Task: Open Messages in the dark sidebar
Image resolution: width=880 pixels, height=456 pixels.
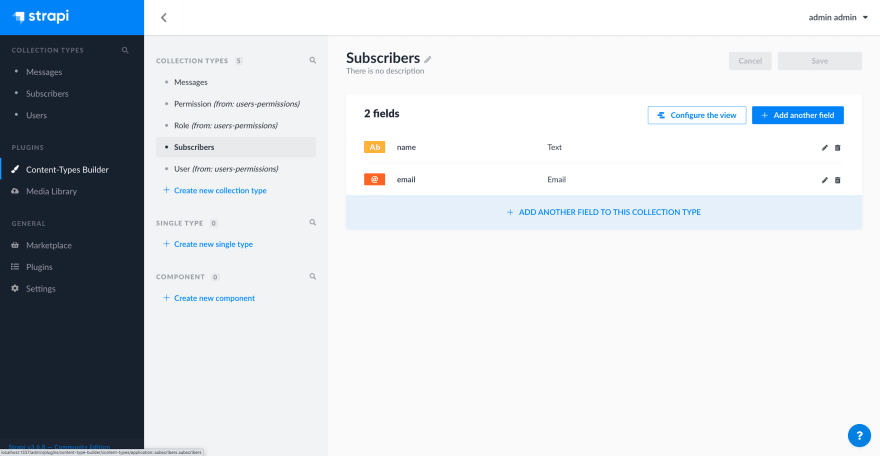Action: [x=44, y=72]
